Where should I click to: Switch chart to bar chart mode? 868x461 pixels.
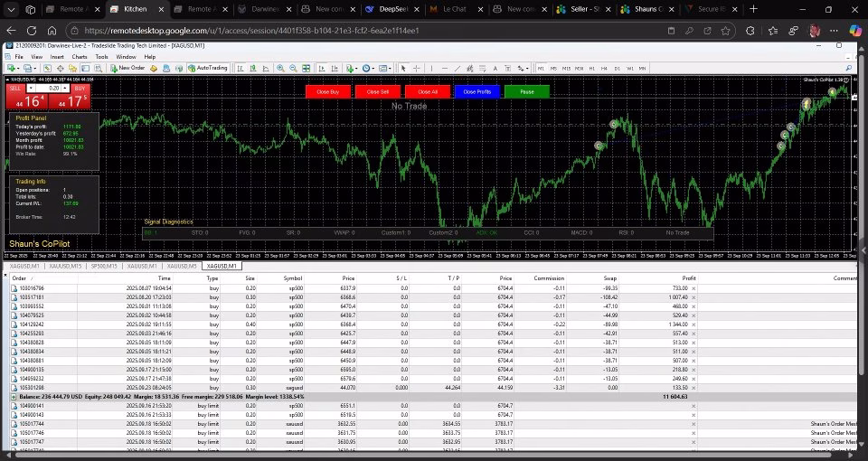[241, 68]
